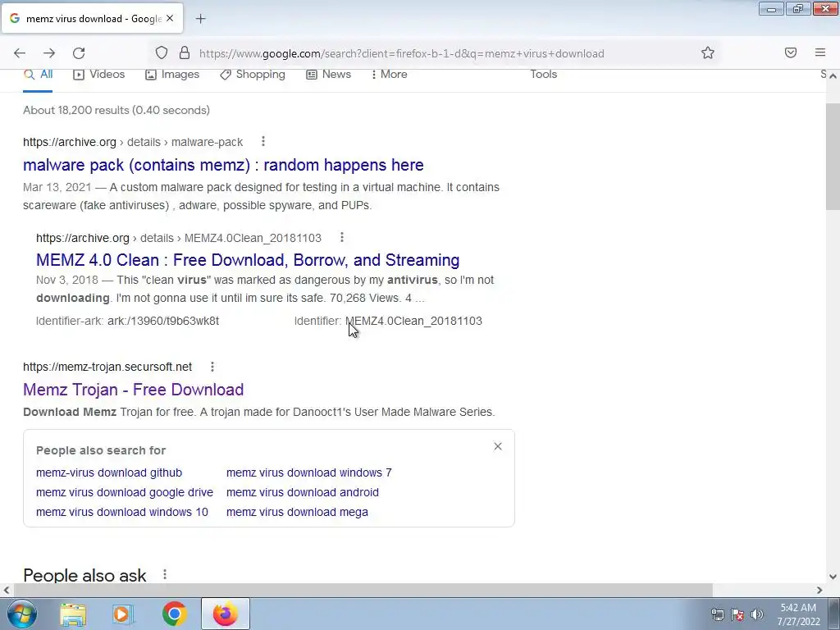Search for memz virus download windows 10
The image size is (840, 630).
point(121,512)
